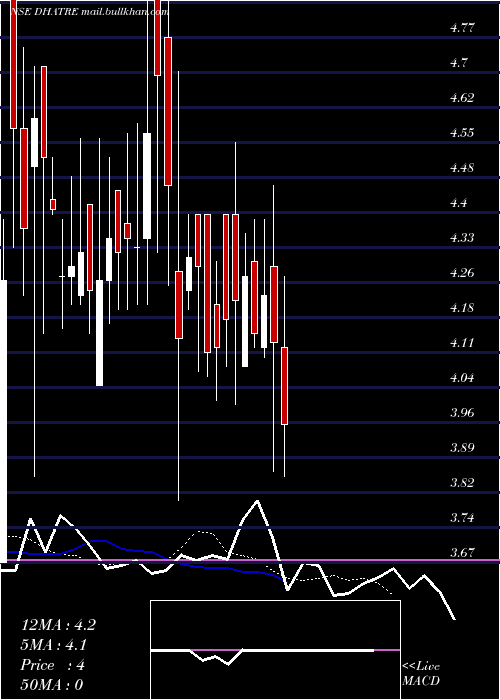500x700 pixels.
Task: Select the 4.48 price axis label
Action: [x=462, y=168]
